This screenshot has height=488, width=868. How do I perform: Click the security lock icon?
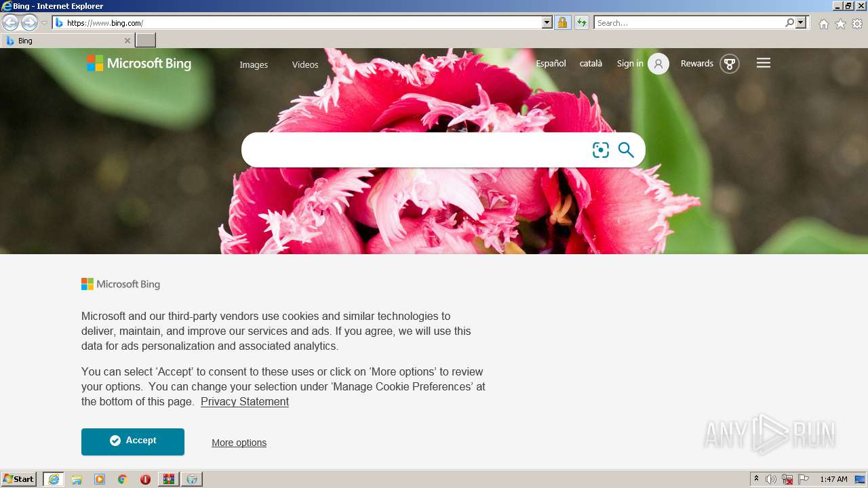point(562,23)
